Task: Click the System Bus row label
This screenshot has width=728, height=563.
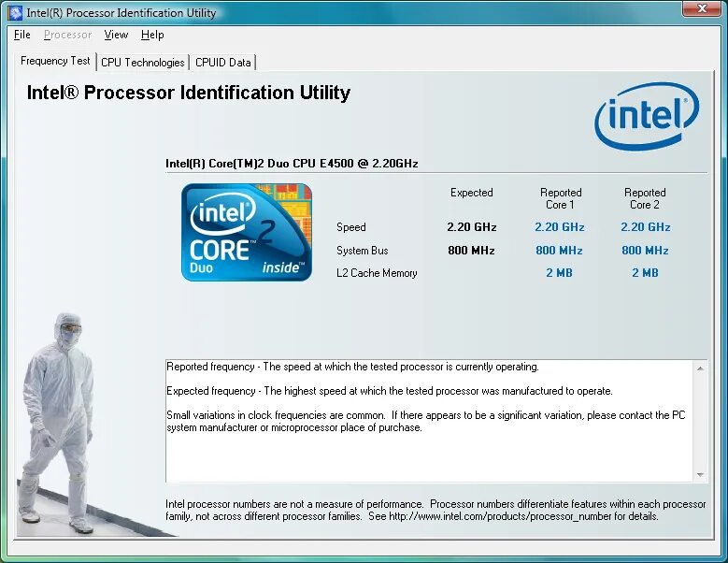Action: click(x=363, y=251)
